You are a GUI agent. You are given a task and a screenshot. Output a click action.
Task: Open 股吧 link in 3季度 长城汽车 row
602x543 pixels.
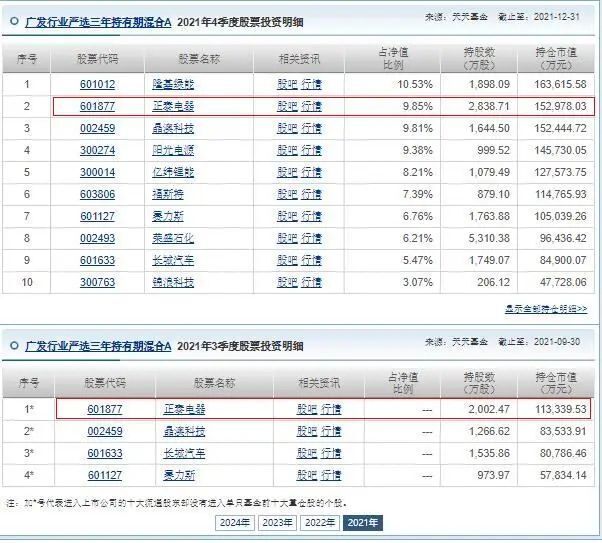[307, 453]
